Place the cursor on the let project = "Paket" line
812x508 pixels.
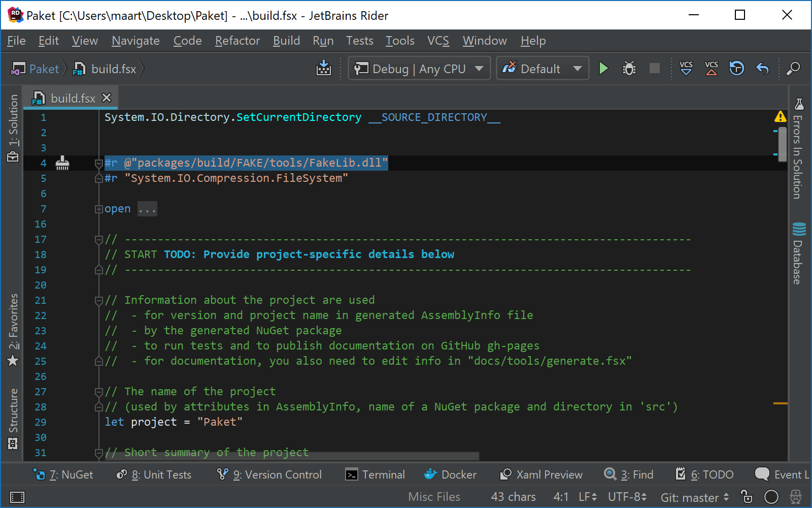tap(174, 422)
